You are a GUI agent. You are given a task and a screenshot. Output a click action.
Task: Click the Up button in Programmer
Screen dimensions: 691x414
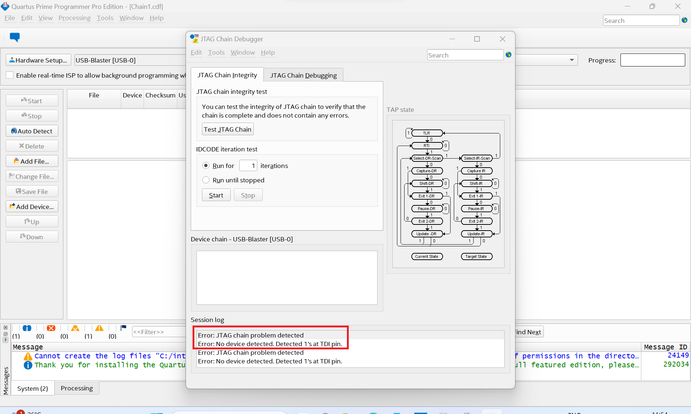32,222
